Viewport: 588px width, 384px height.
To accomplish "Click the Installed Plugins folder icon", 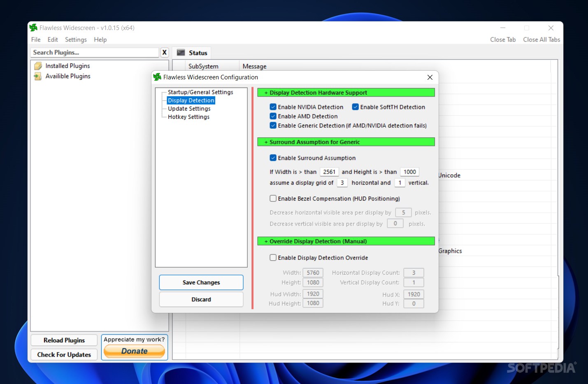I will 38,66.
